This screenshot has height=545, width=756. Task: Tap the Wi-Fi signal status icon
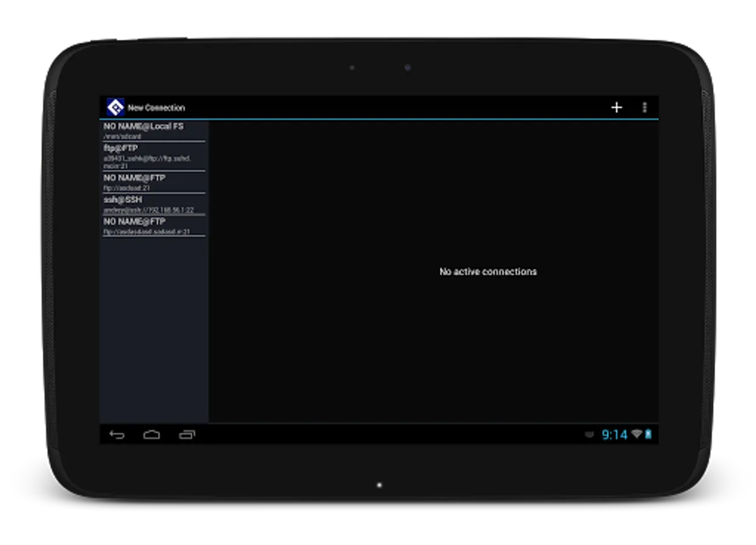click(x=636, y=434)
